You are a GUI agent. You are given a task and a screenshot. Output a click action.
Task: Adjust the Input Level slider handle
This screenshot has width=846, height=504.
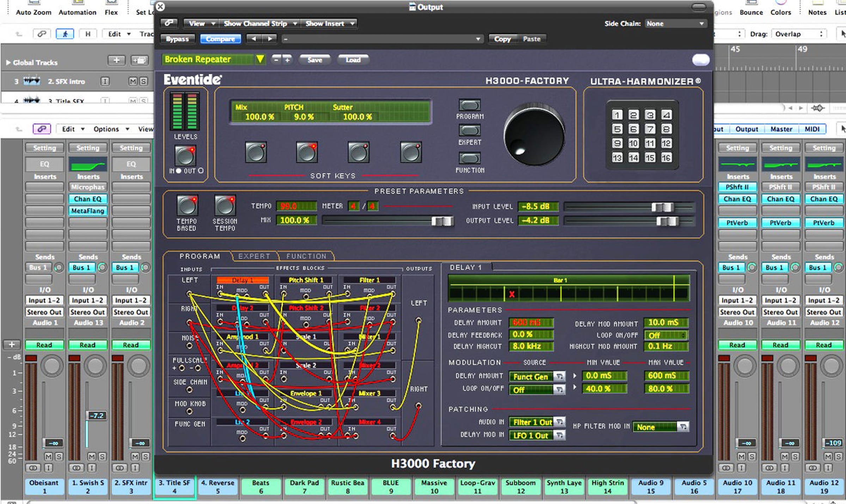(662, 207)
